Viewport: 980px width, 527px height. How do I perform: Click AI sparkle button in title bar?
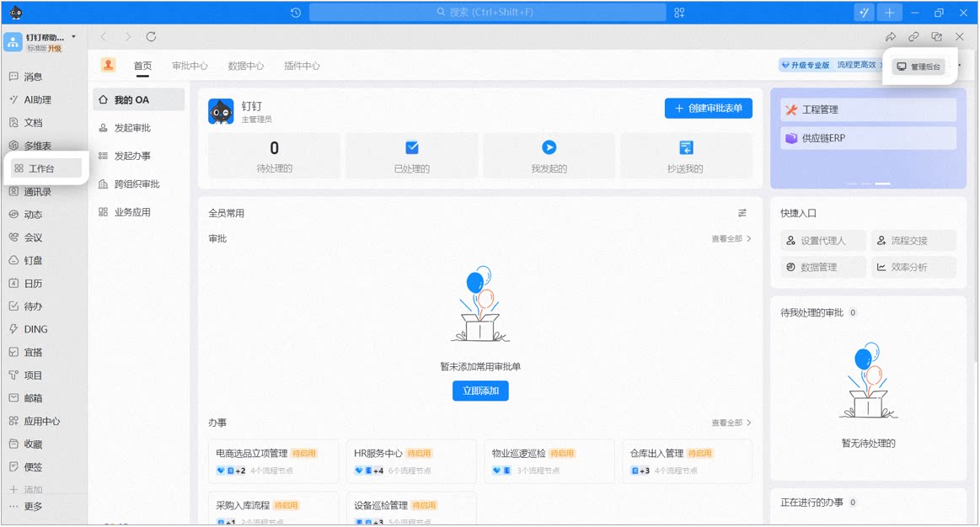click(864, 13)
